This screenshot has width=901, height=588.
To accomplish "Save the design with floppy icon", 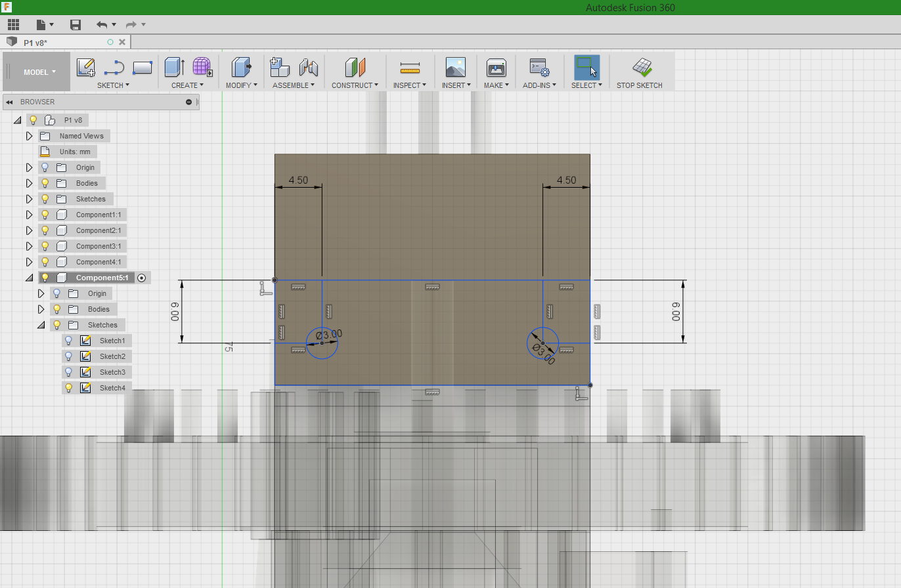I will coord(76,25).
